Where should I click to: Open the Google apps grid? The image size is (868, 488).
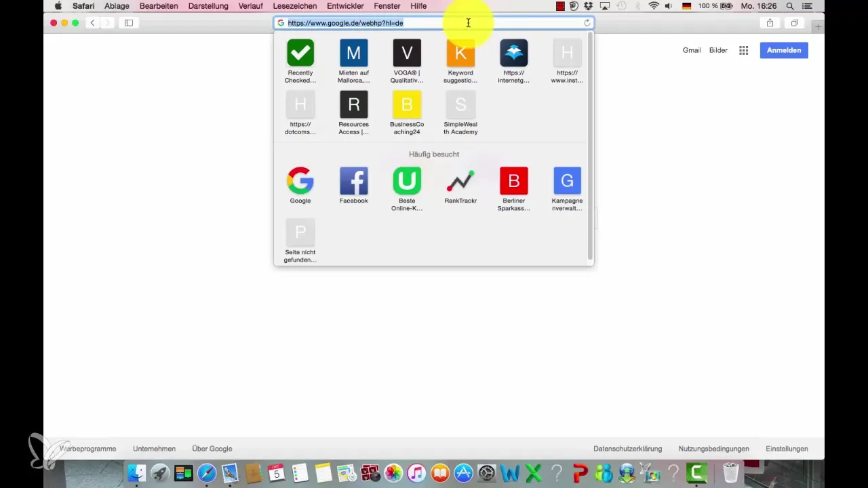pos(743,50)
